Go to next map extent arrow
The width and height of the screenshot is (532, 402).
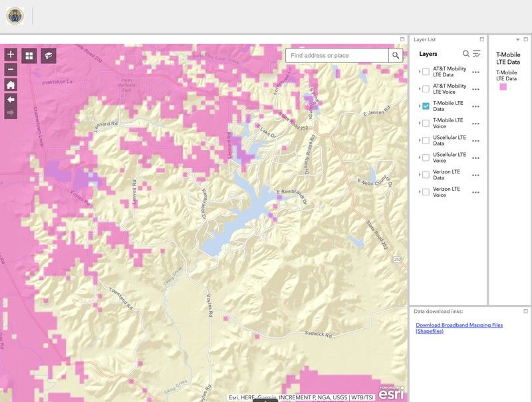coord(11,112)
